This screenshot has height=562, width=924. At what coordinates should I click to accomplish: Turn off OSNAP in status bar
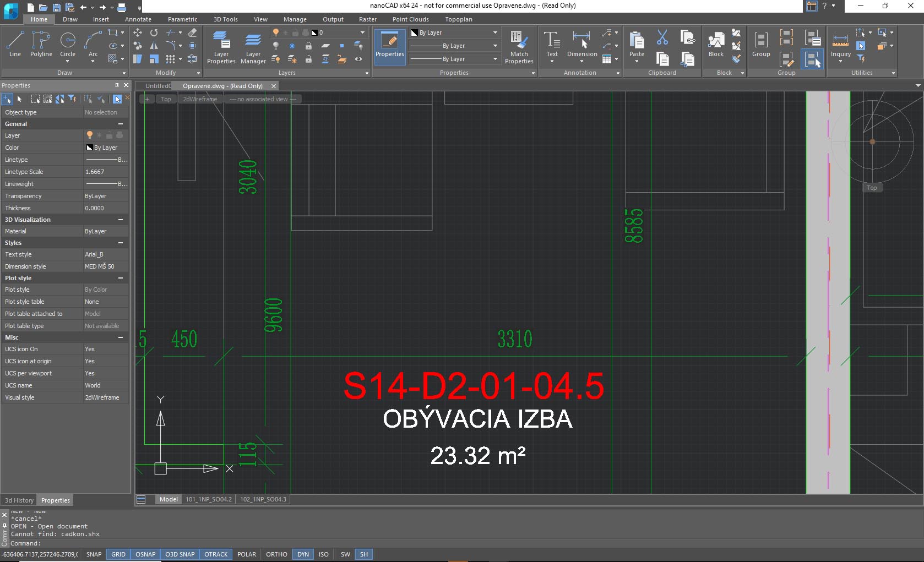[x=145, y=554]
